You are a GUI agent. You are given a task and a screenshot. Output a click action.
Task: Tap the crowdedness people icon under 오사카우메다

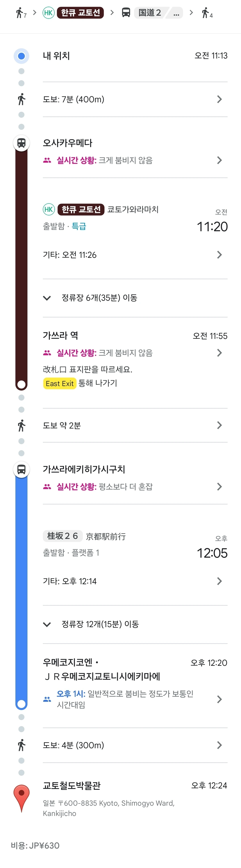[47, 160]
